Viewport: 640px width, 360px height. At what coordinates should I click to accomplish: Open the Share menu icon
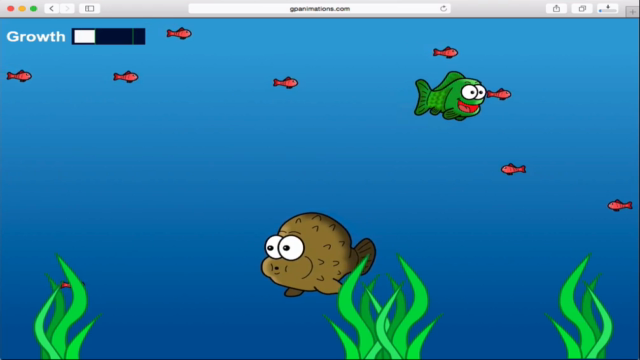tap(556, 9)
